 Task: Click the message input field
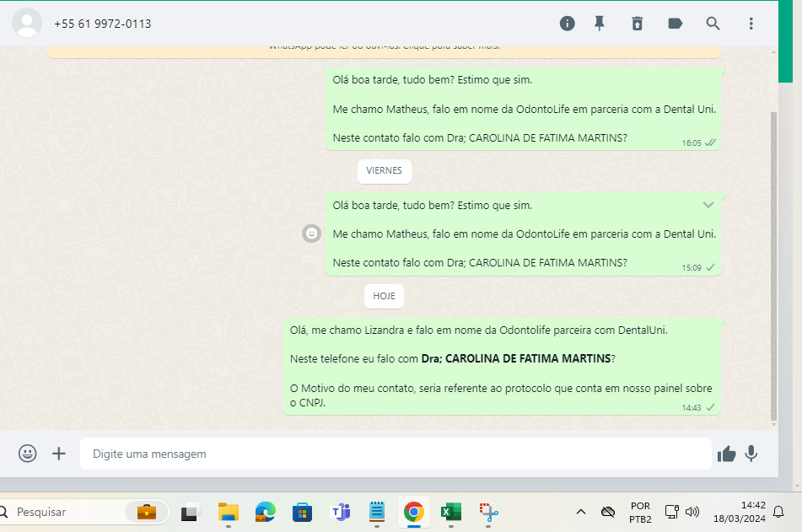click(x=396, y=454)
